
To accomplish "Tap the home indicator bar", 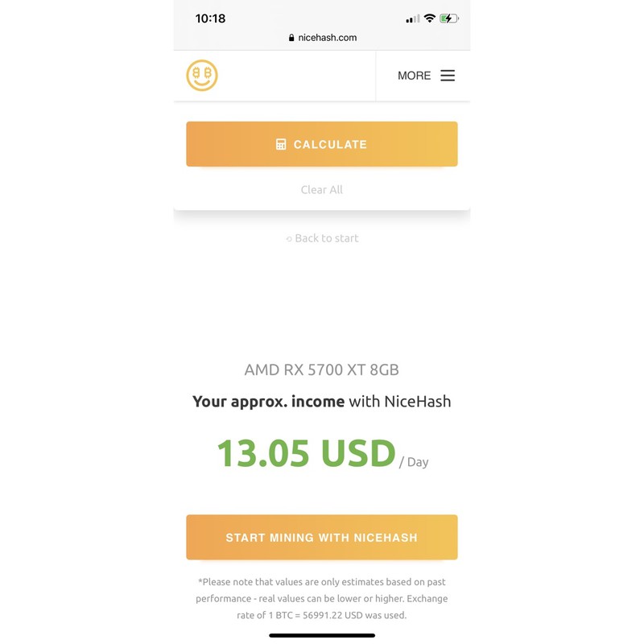I will [x=321, y=635].
